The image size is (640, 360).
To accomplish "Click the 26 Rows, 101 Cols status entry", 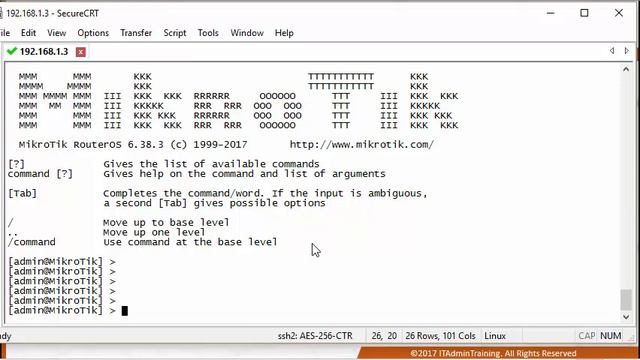I will 440,336.
